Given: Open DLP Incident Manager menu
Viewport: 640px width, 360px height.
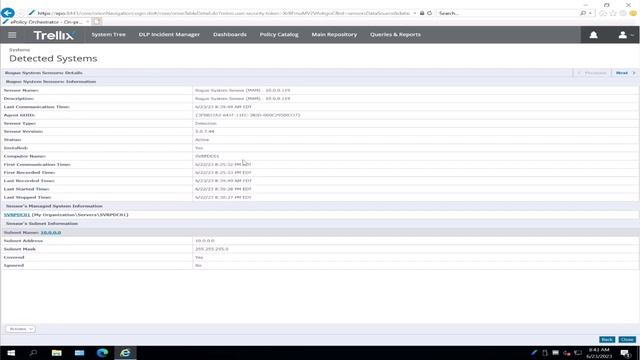Looking at the screenshot, I should tap(169, 35).
